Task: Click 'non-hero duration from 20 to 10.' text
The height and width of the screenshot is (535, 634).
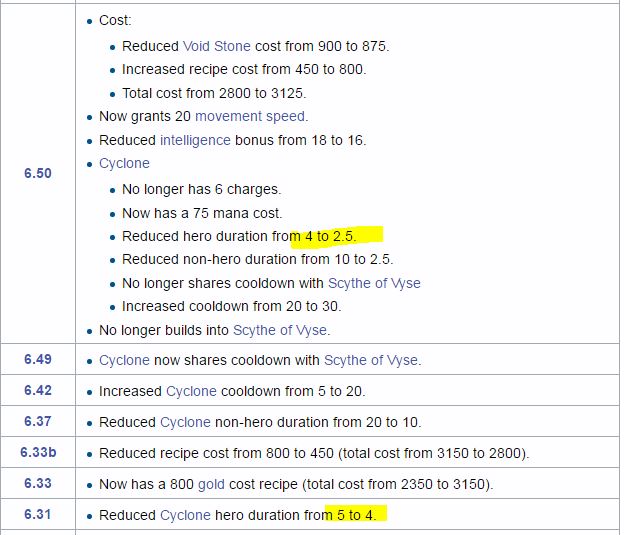Action: [318, 423]
